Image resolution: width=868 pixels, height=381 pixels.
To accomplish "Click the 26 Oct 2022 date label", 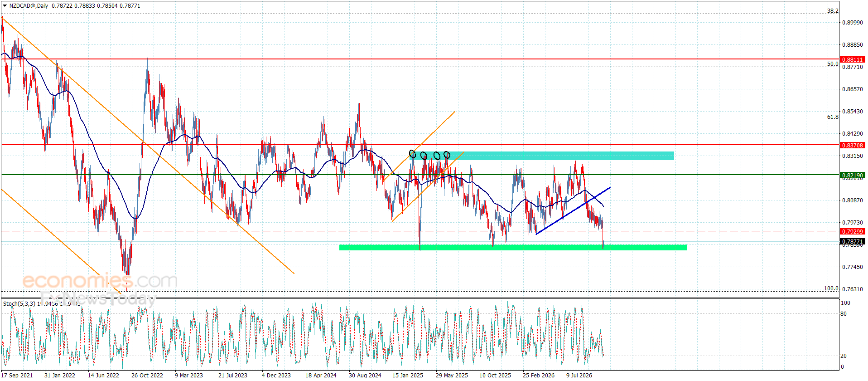I will 147,376.
